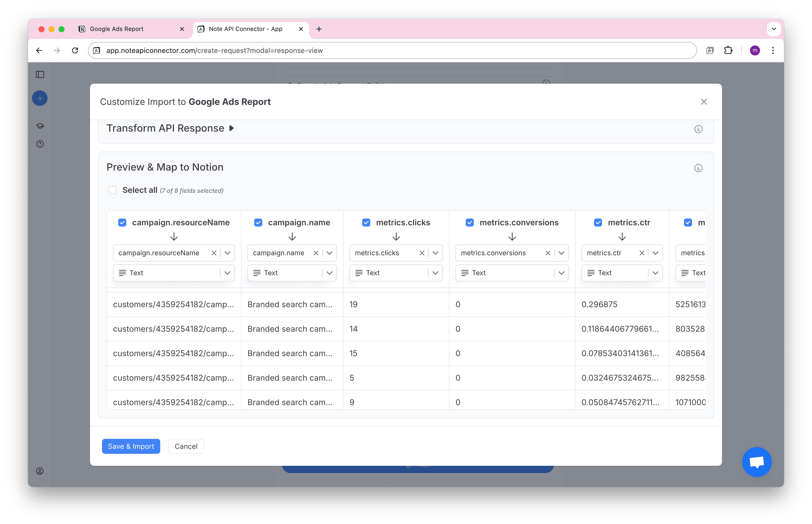Toggle the Select all checkbox
The width and height of the screenshot is (812, 524).
tap(112, 190)
